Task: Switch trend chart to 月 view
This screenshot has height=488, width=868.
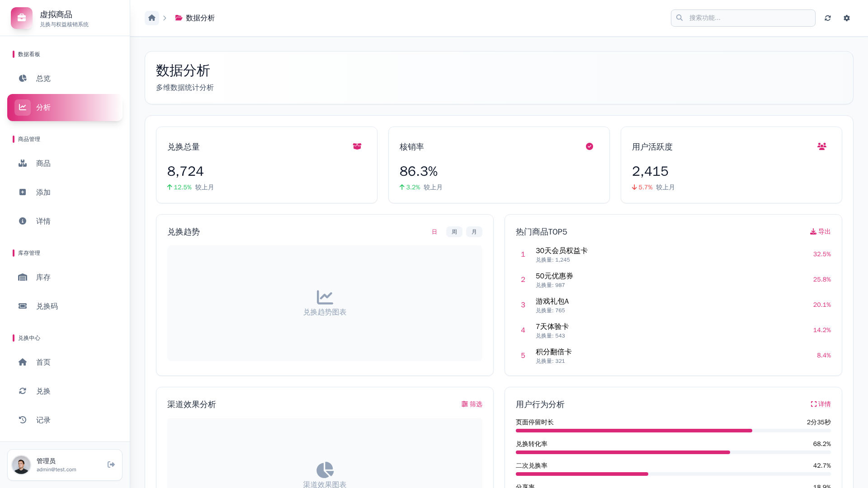Action: [474, 232]
